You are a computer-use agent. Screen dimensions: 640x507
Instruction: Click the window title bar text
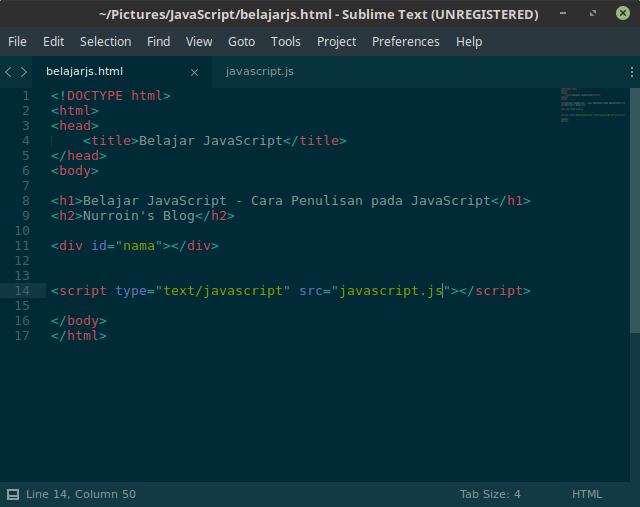pyautogui.click(x=318, y=14)
